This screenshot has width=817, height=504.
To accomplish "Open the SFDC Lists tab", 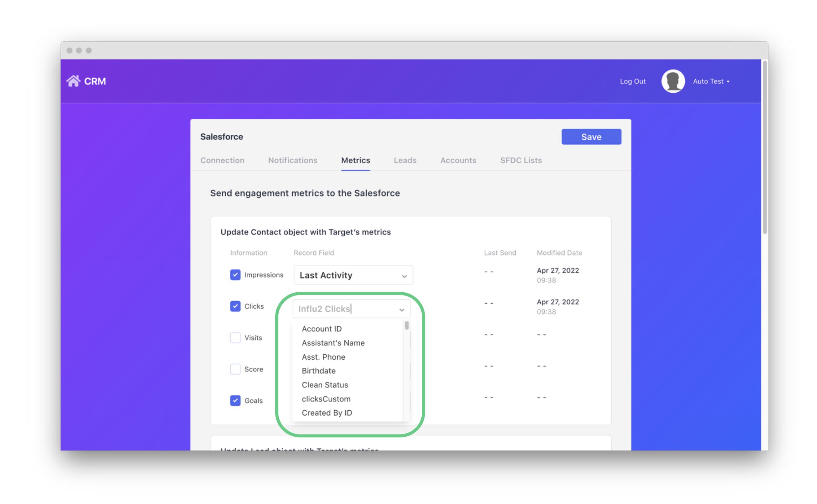I will point(520,160).
